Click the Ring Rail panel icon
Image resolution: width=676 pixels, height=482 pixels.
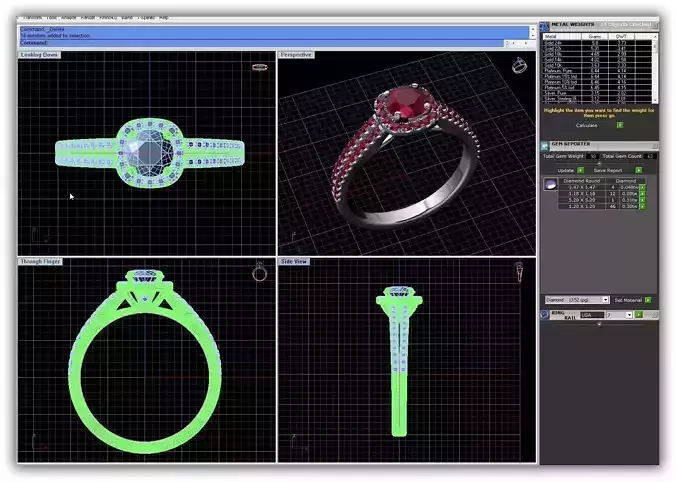(545, 315)
